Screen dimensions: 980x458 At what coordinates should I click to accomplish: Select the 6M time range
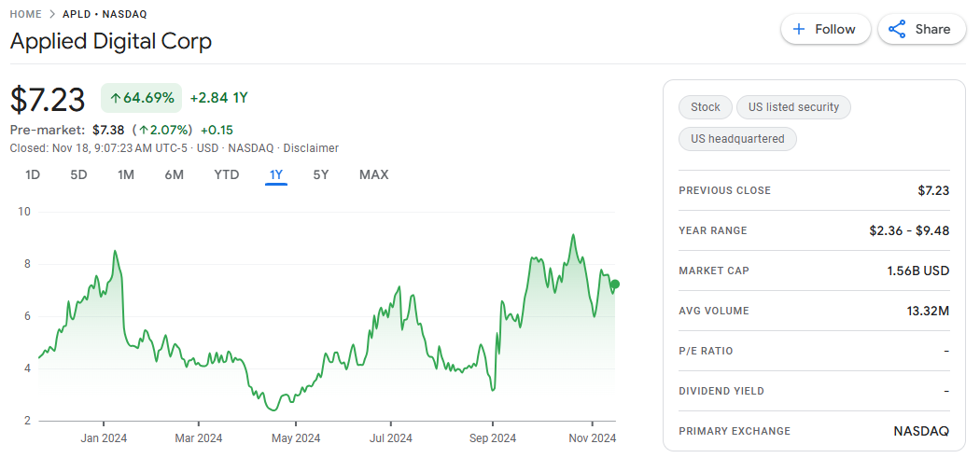tap(174, 174)
